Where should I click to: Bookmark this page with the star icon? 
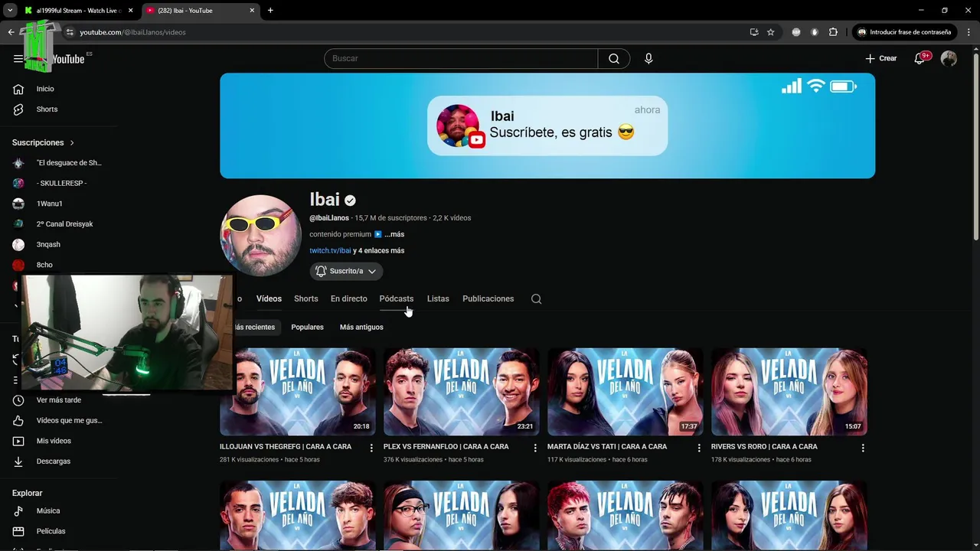coord(770,32)
